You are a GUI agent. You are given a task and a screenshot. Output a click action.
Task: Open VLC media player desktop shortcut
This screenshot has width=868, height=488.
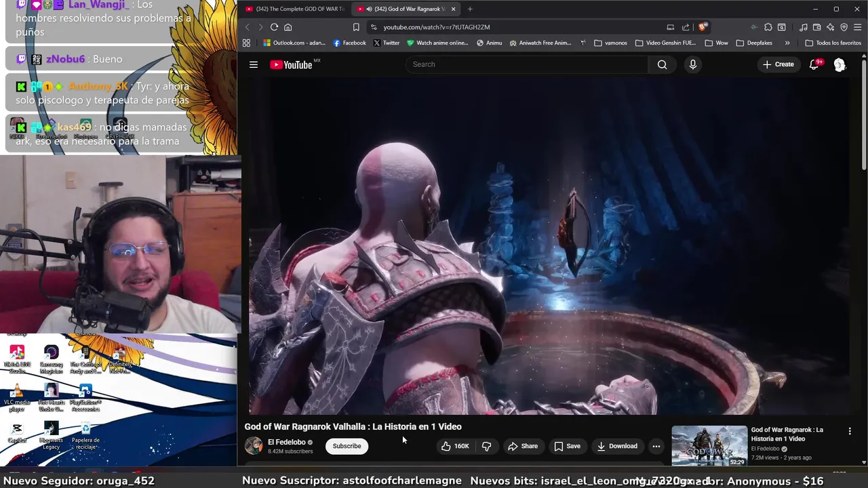(17, 398)
